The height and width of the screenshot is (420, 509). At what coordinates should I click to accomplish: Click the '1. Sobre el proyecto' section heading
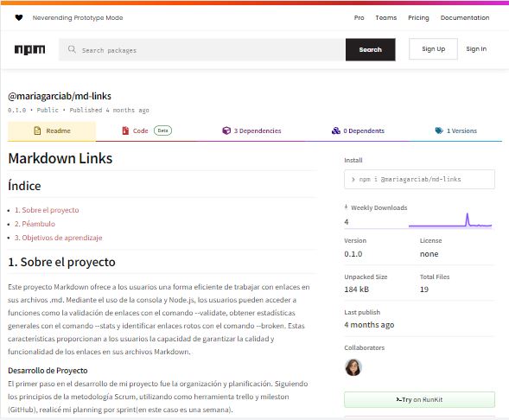(61, 262)
